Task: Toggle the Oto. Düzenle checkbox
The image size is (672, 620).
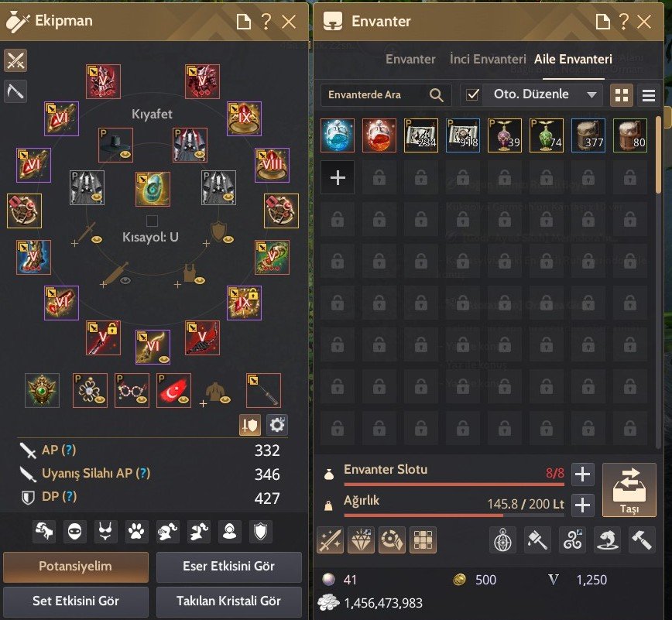Action: (472, 94)
